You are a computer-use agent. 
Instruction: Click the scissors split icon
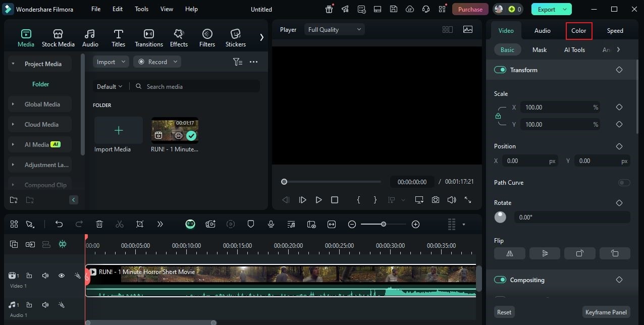click(x=120, y=224)
